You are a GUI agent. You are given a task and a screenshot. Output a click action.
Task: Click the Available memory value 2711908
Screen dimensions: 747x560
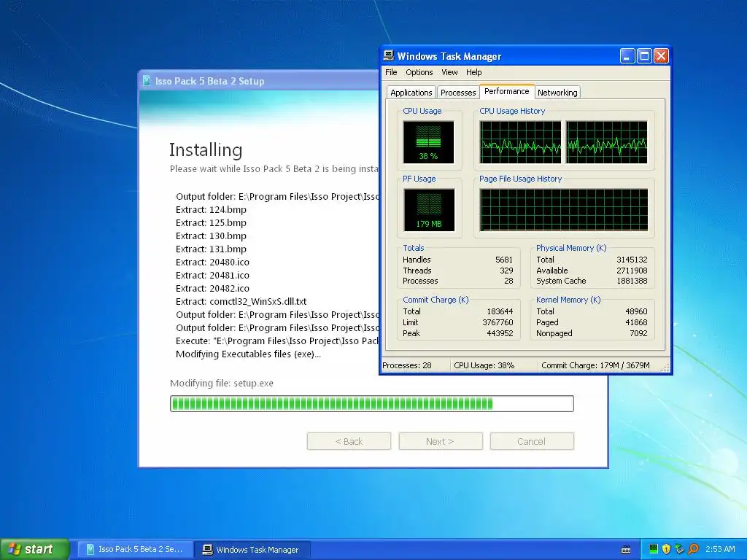click(x=632, y=271)
